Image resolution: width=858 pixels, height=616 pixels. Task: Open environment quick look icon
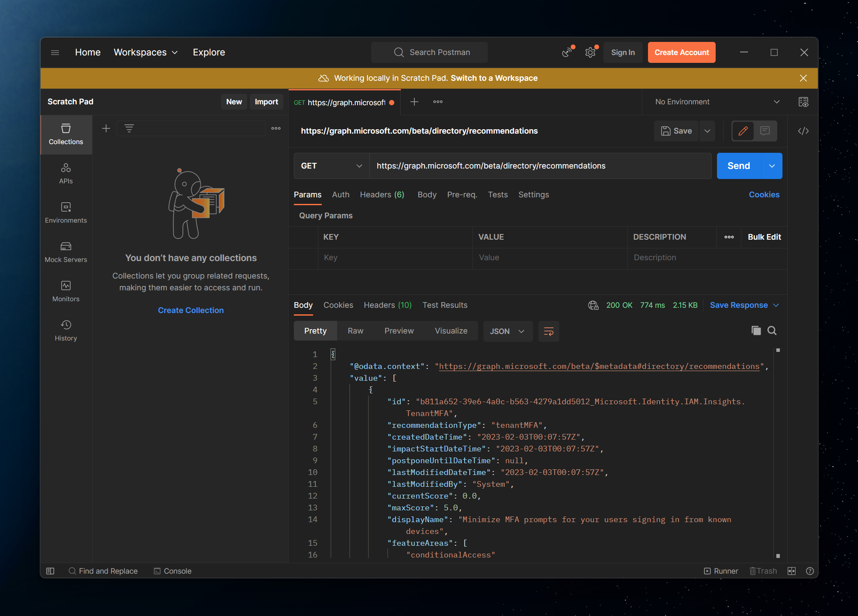coord(803,102)
